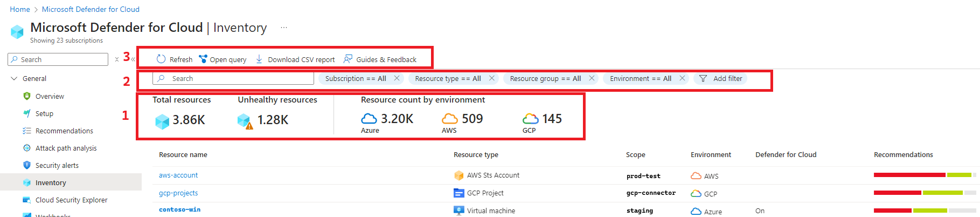Screen dimensions: 980x217
Task: Open the Resource group == All filter
Action: [545, 78]
